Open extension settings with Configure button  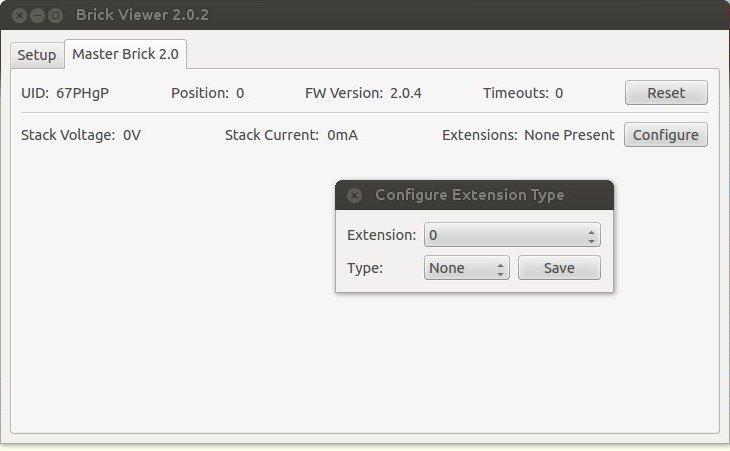[665, 135]
